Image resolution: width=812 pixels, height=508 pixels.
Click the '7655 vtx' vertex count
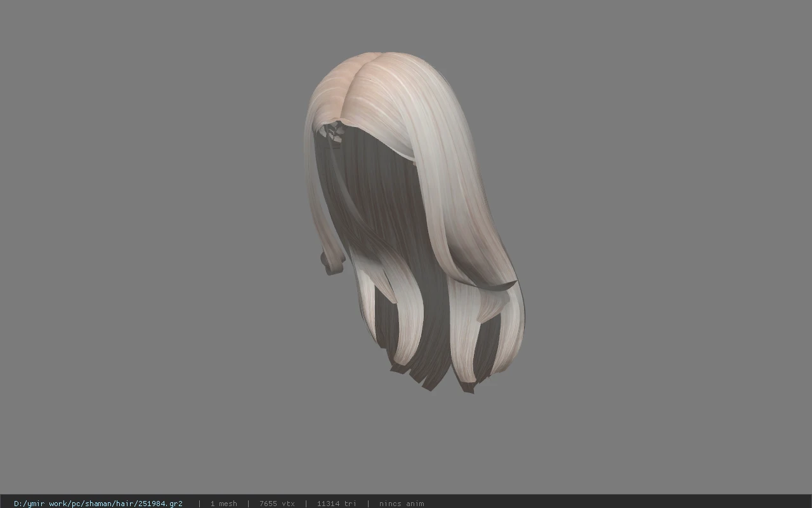point(277,504)
